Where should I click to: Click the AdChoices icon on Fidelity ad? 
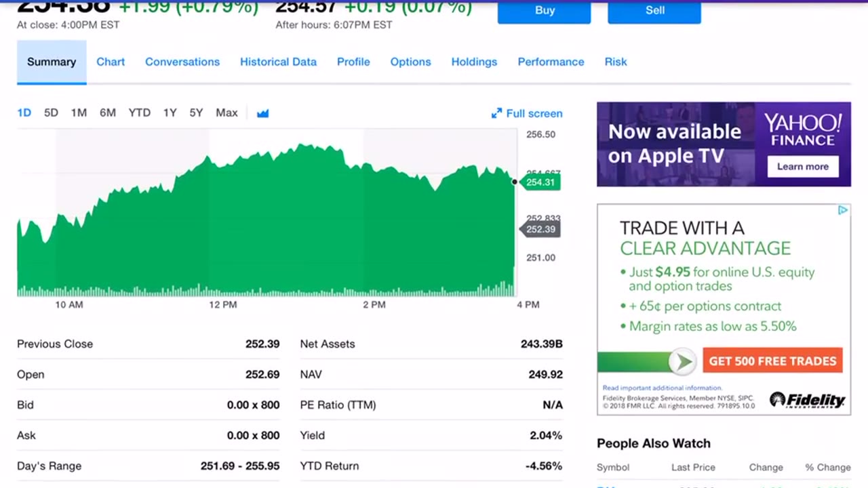843,210
